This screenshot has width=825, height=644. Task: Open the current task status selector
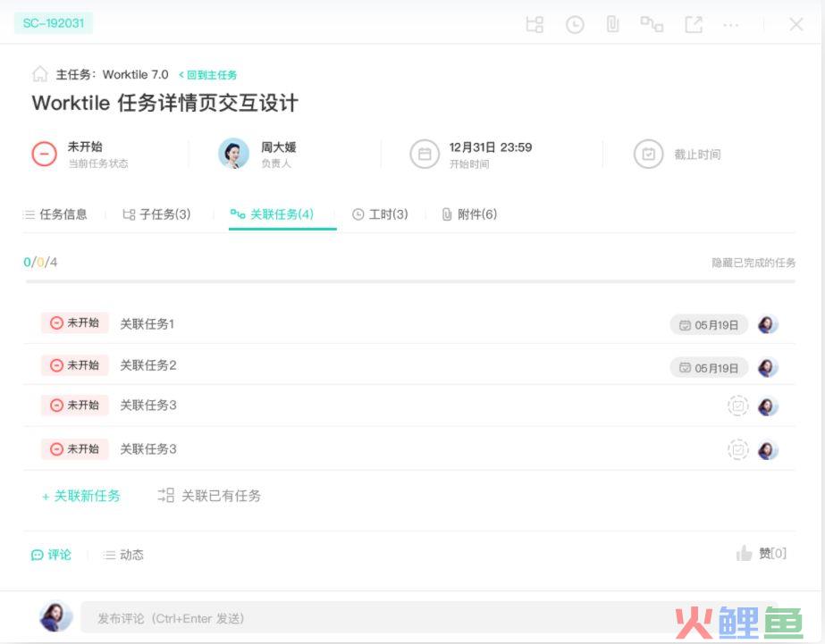[80, 154]
